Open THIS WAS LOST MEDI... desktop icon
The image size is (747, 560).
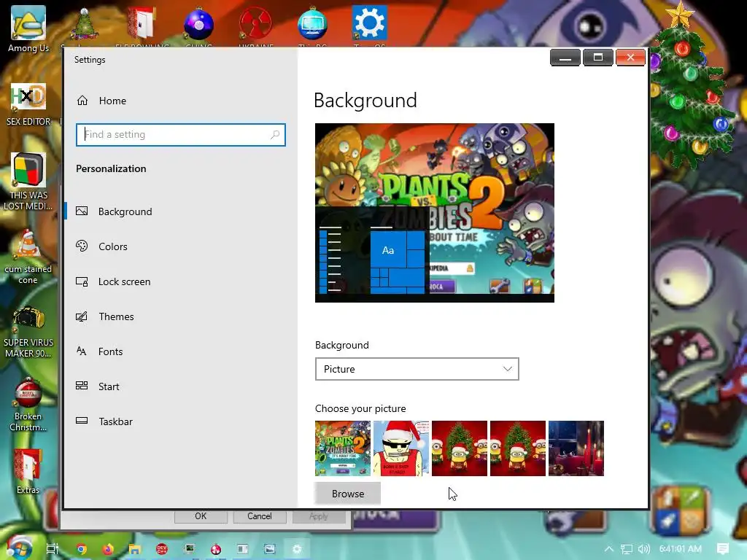coord(28,182)
